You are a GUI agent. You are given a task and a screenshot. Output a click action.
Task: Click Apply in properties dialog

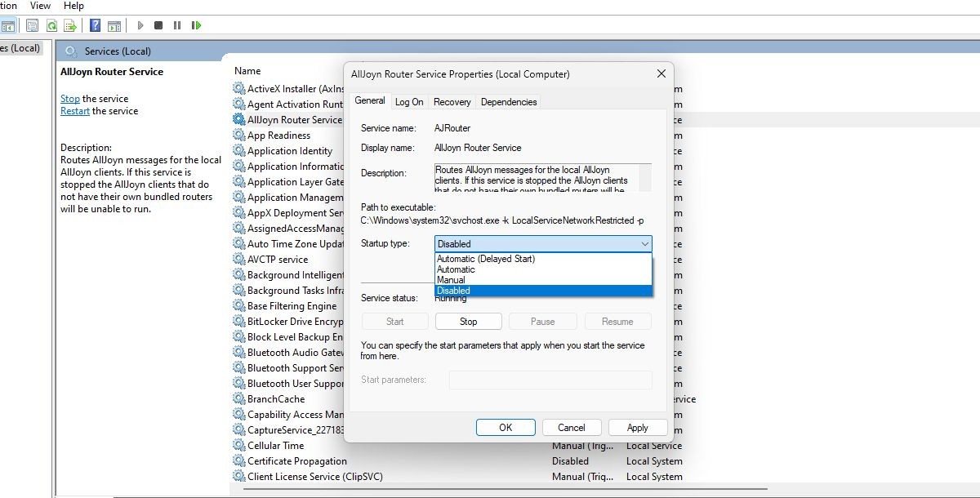pyautogui.click(x=638, y=427)
